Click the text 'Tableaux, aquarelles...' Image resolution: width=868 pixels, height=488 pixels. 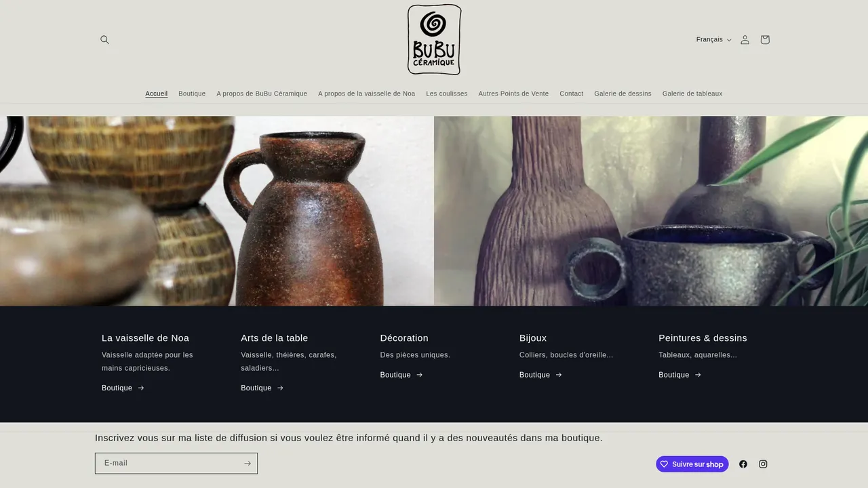click(x=698, y=354)
